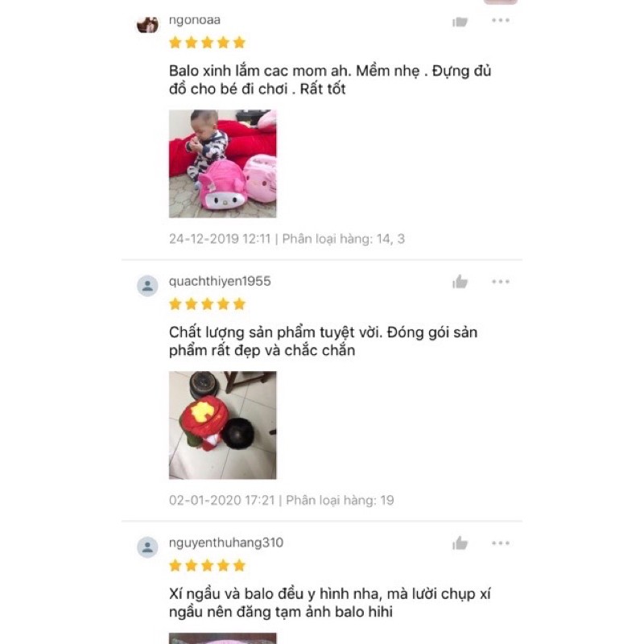Select the star rating of nguyenthuhang310's review
This screenshot has height=644, width=644.
click(208, 566)
